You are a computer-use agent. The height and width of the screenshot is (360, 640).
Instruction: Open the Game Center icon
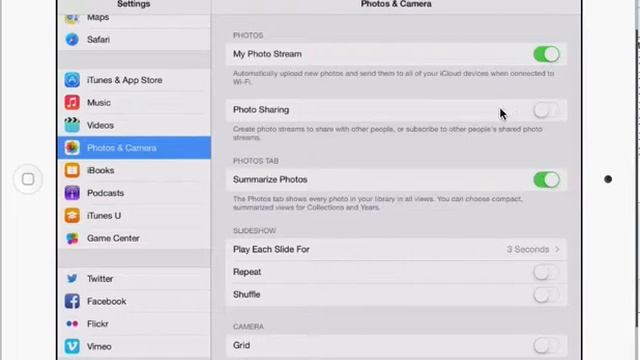[72, 238]
